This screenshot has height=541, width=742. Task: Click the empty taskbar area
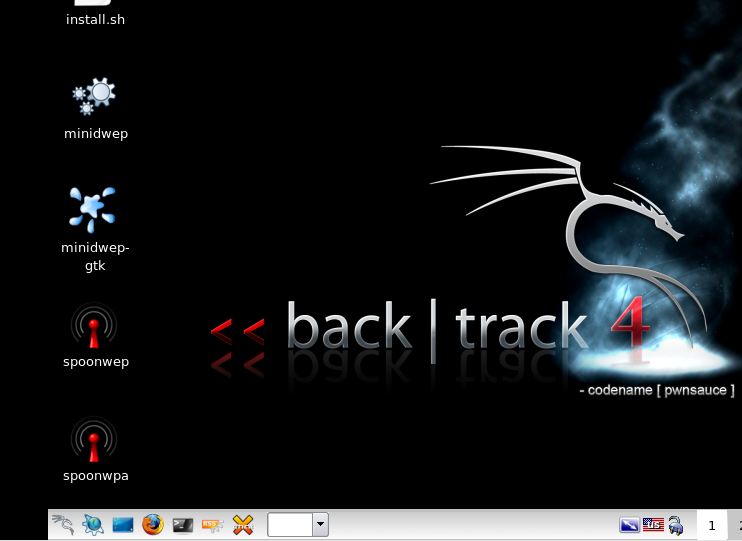point(470,525)
